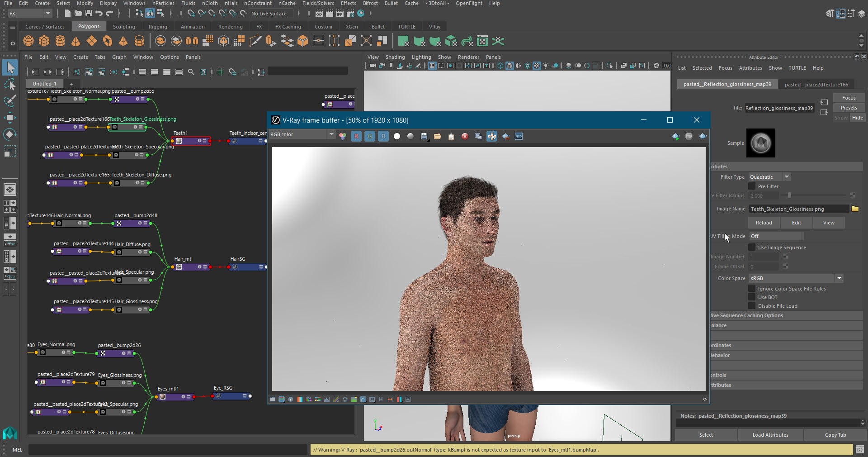Open the UV Tiling Mode dropdown
This screenshot has width=868, height=457.
tap(776, 236)
